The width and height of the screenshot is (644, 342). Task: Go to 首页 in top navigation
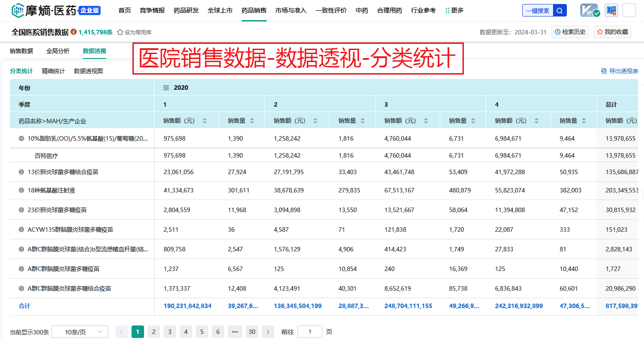[x=125, y=10]
